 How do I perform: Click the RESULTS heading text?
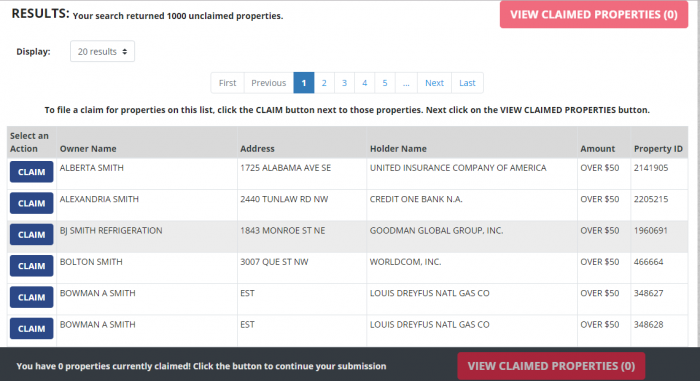click(x=41, y=14)
